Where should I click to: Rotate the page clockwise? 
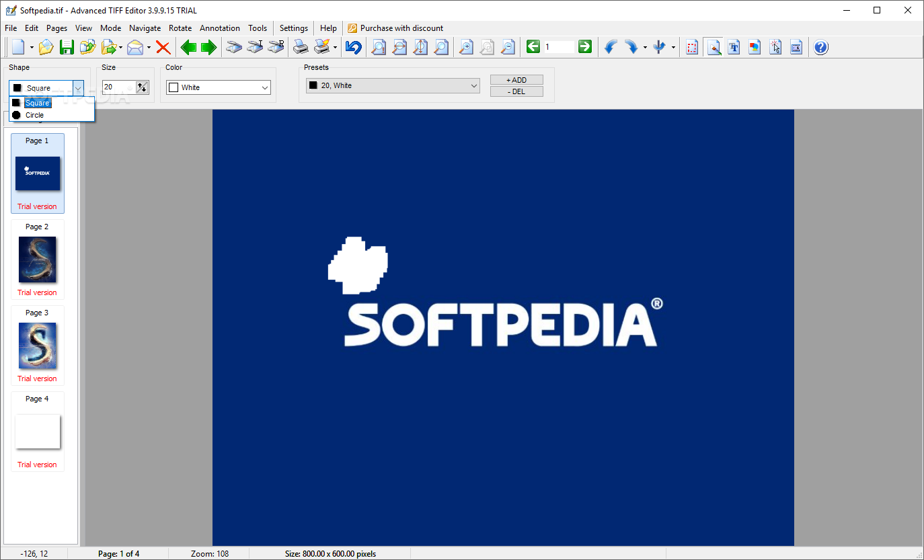click(631, 47)
